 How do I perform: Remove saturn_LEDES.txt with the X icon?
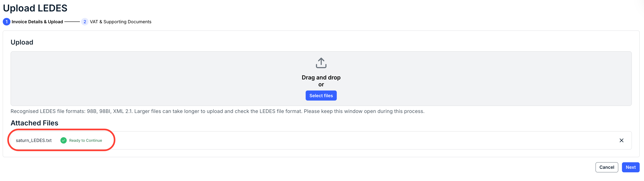click(621, 140)
